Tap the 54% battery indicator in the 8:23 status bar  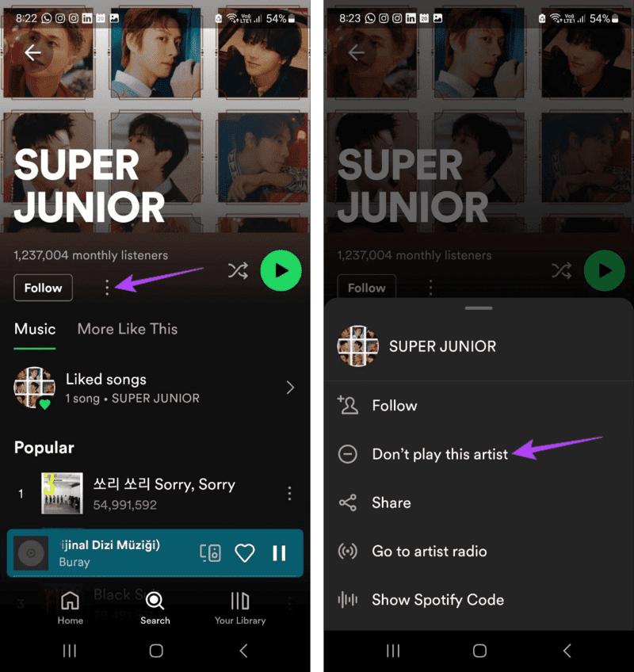click(604, 18)
